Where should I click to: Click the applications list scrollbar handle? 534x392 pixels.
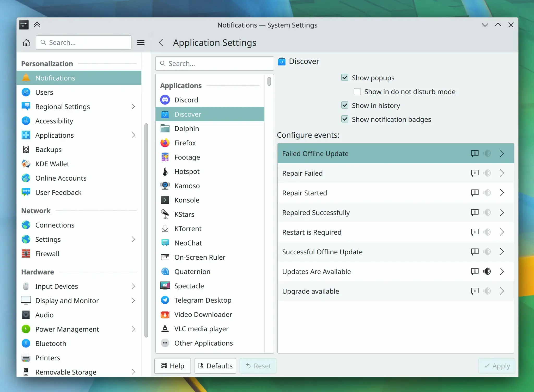click(x=269, y=81)
